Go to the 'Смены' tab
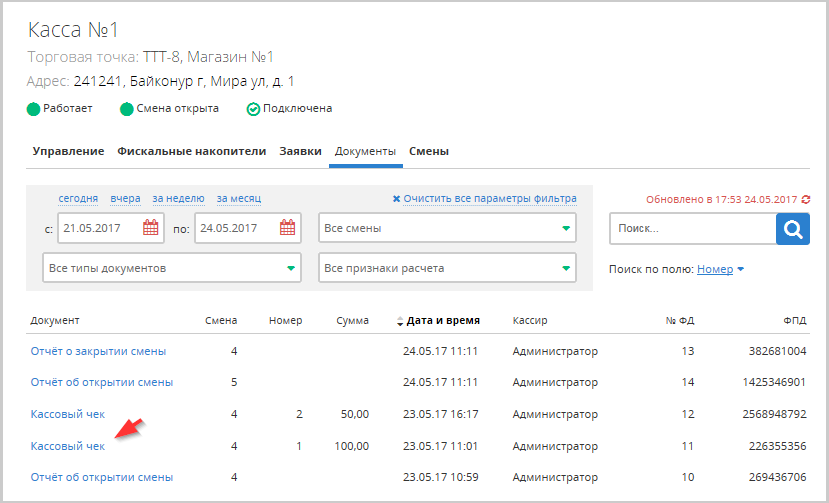 pos(429,151)
